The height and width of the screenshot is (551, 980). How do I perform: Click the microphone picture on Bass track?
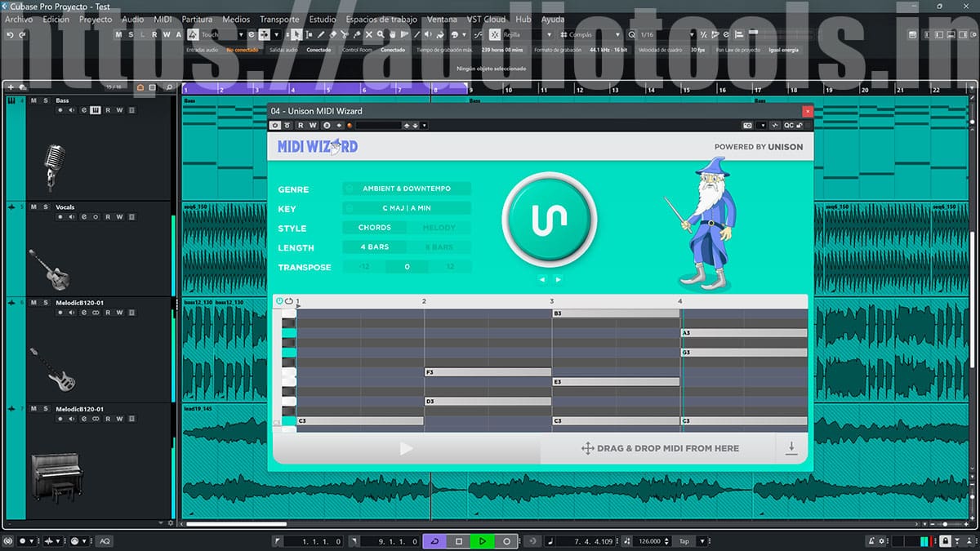tap(55, 167)
